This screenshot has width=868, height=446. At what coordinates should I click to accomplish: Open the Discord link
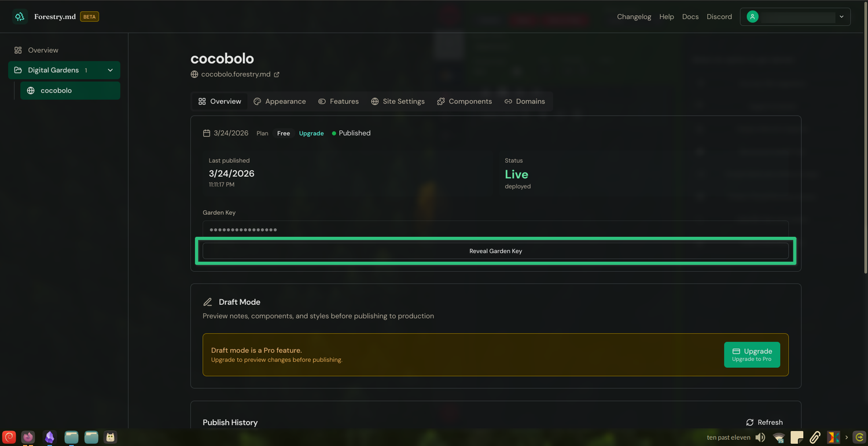719,17
